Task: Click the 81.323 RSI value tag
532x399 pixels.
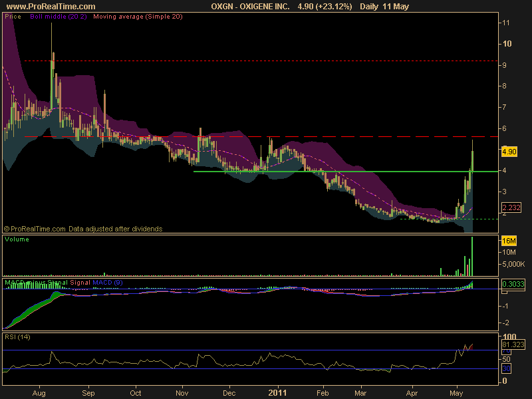Action: 513,344
